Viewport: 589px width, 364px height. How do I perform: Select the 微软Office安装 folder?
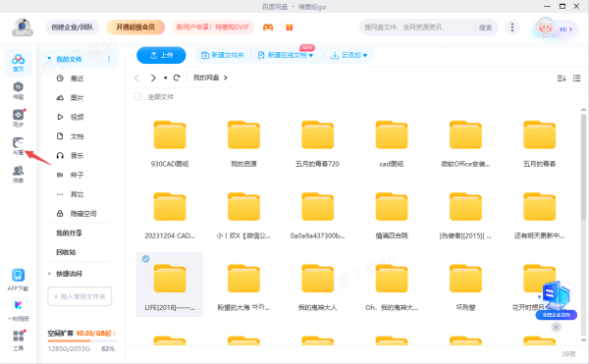(x=465, y=142)
